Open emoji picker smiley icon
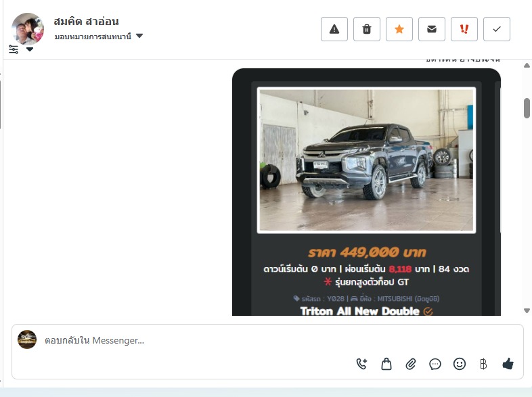 point(460,364)
